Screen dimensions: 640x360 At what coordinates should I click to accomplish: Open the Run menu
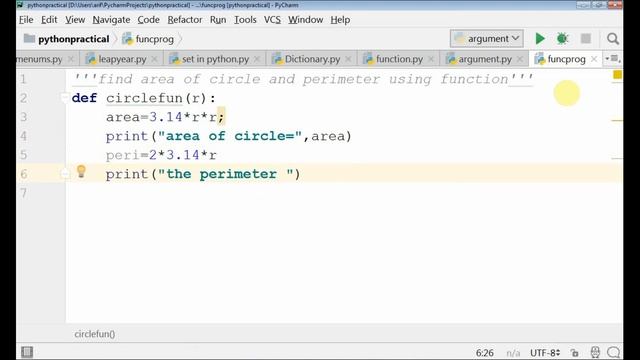[218, 20]
